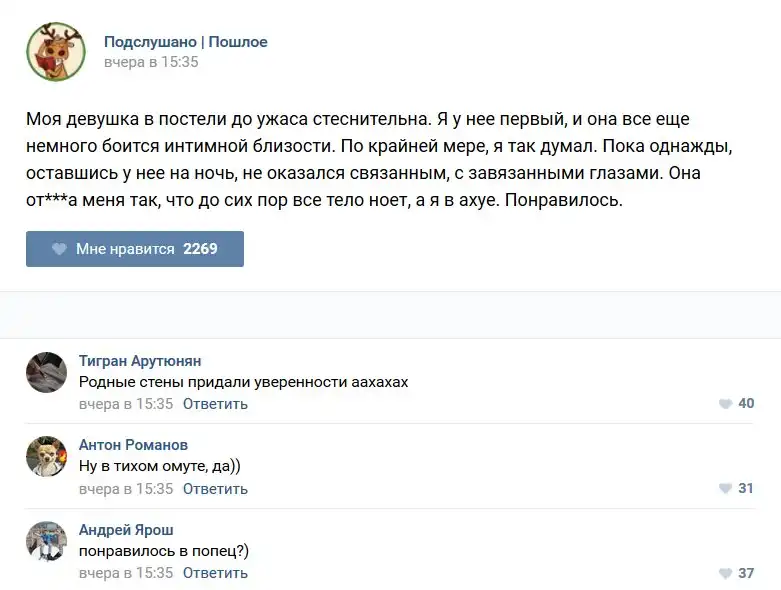Image resolution: width=781 pixels, height=590 pixels.
Task: Like Антон Романов's comment with heart
Action: click(725, 489)
